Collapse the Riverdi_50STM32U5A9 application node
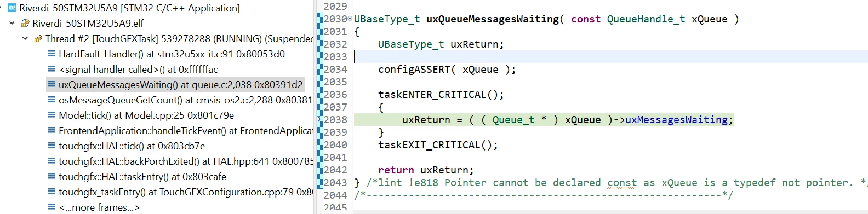Image resolution: width=868 pixels, height=214 pixels. 1,8
